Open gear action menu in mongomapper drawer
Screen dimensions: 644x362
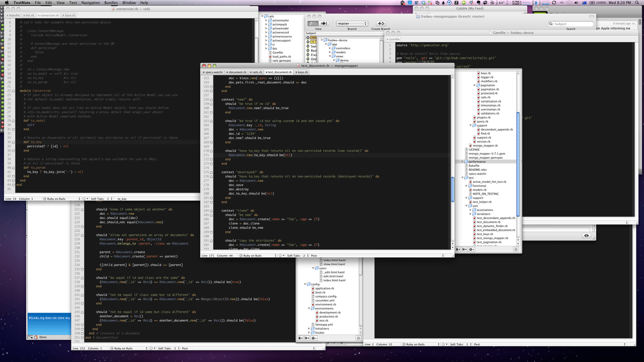472,249
